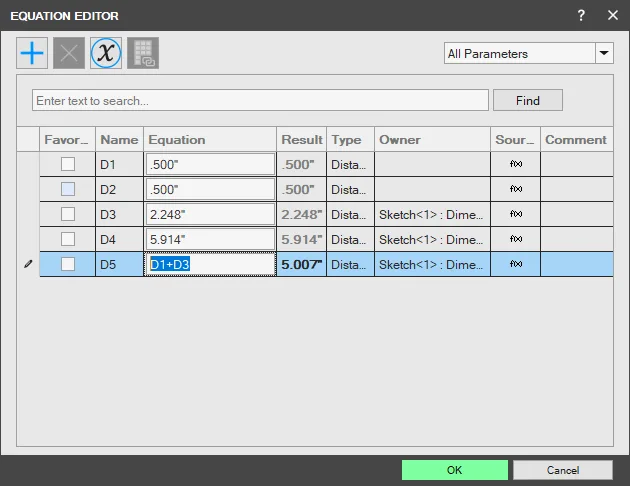Click the D4 owner cell Sketch<1>
The image size is (630, 486).
click(432, 239)
